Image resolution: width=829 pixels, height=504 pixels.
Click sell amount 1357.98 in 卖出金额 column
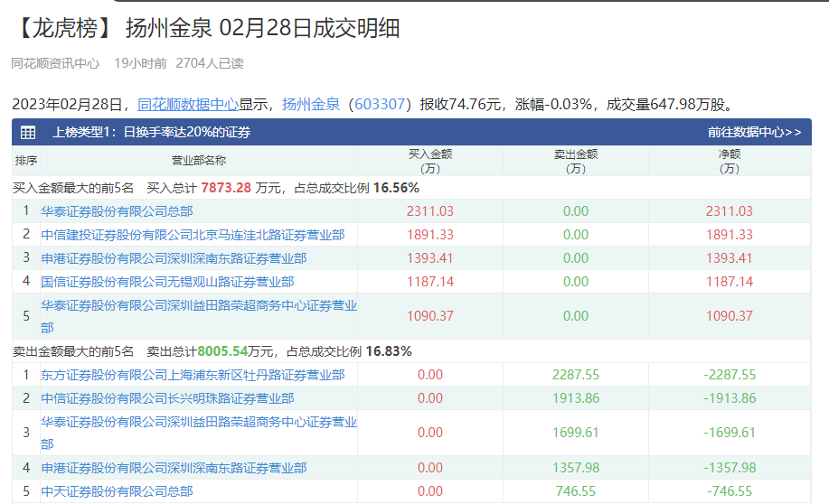click(x=576, y=468)
